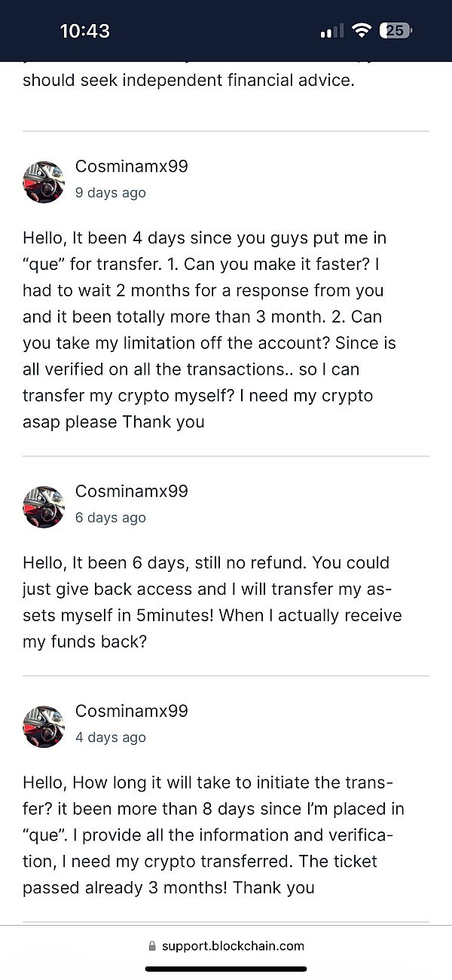This screenshot has width=452, height=980.
Task: Open Cosminamx99 profile from first comment
Action: tap(131, 167)
